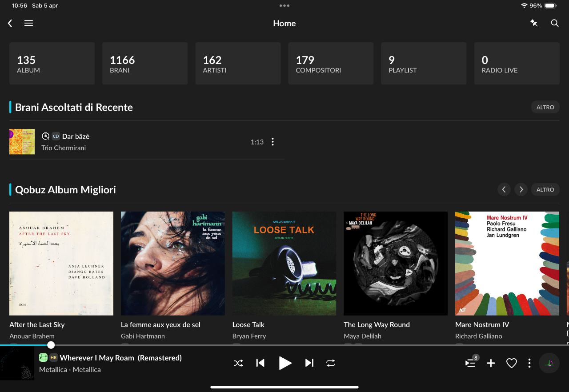Open La femme aux yeux de sel cover
Image resolution: width=569 pixels, height=392 pixels.
(x=173, y=264)
